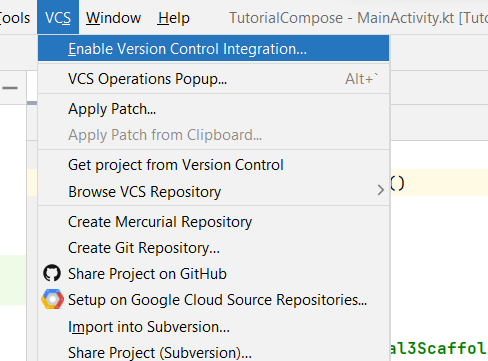The width and height of the screenshot is (488, 361).
Task: Open VCS Operations Popup entry
Action: 213,79
